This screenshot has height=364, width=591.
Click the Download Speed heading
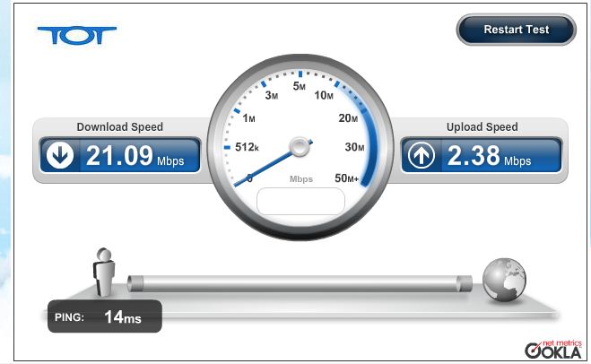click(120, 127)
